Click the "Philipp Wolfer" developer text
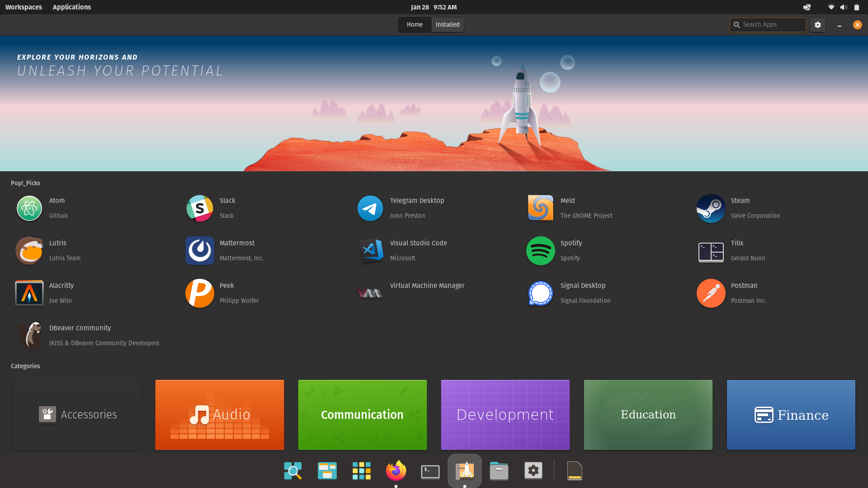The width and height of the screenshot is (868, 488). [x=239, y=301]
